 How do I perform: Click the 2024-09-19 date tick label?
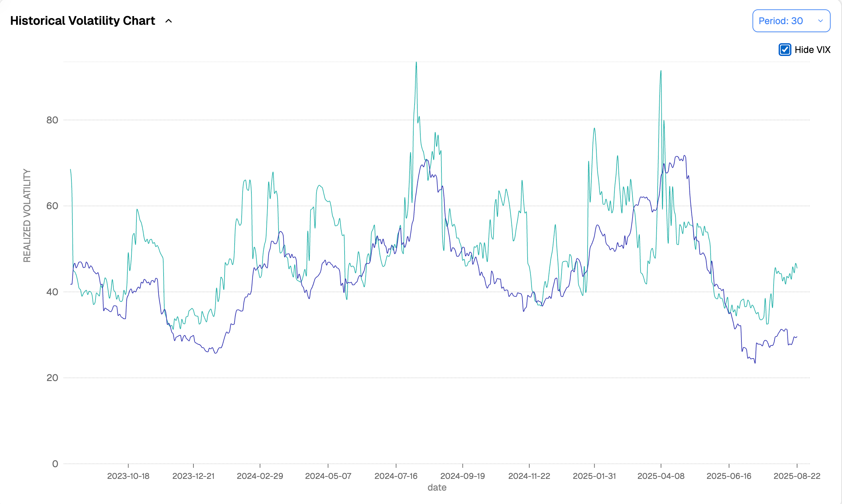(x=462, y=476)
